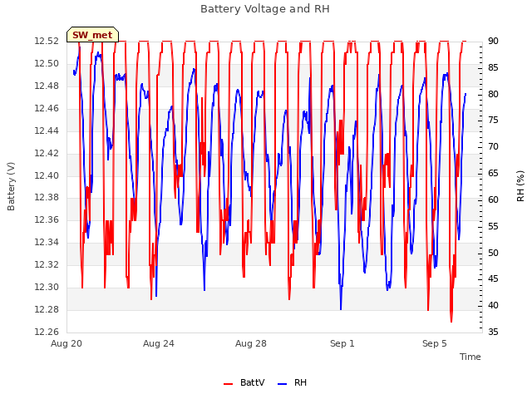
Task: Click the 85 RH axis value
Action: coord(493,67)
